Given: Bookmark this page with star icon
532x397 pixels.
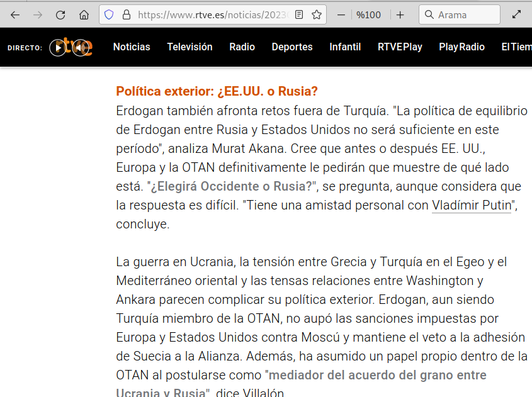Looking at the screenshot, I should (316, 14).
